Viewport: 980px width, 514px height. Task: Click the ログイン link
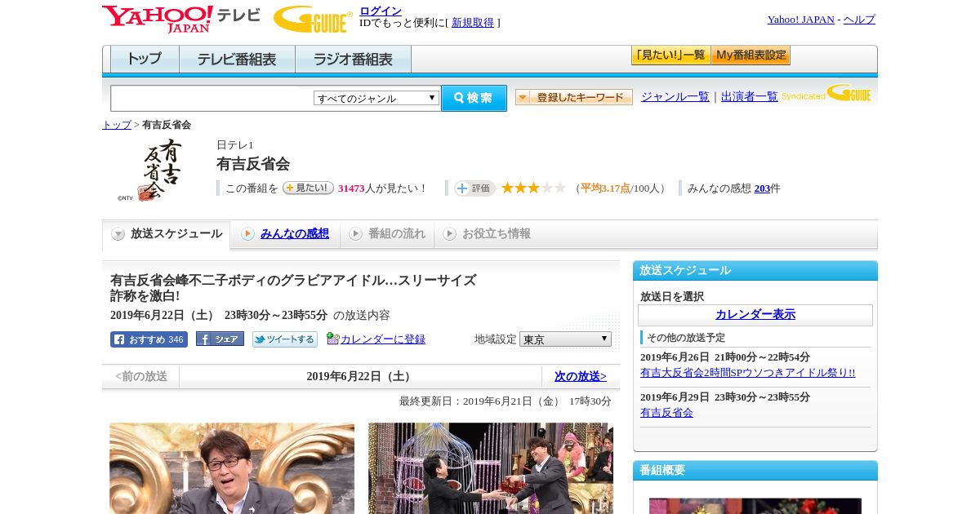click(x=381, y=11)
